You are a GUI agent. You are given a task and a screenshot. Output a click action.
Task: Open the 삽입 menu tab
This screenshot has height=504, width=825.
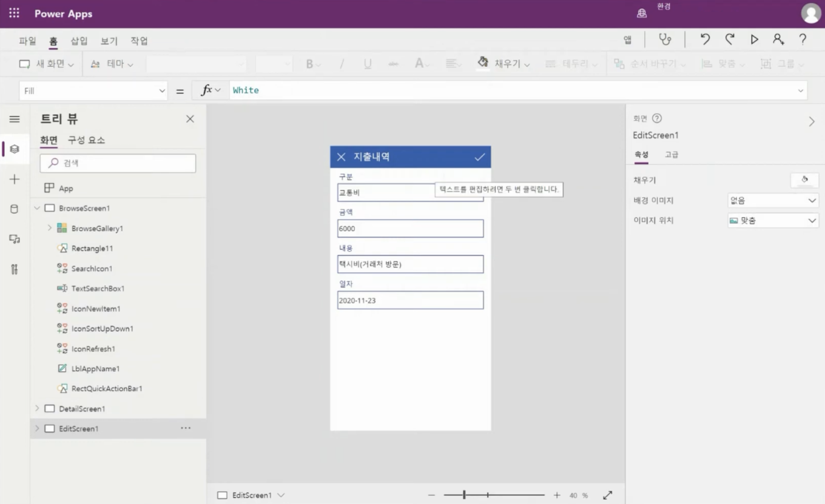coord(79,41)
